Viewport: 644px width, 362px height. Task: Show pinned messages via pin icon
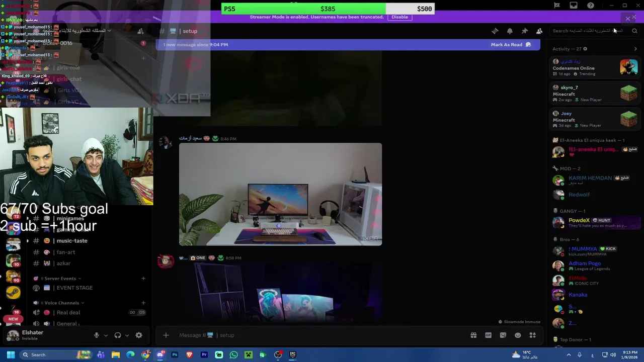point(525,31)
